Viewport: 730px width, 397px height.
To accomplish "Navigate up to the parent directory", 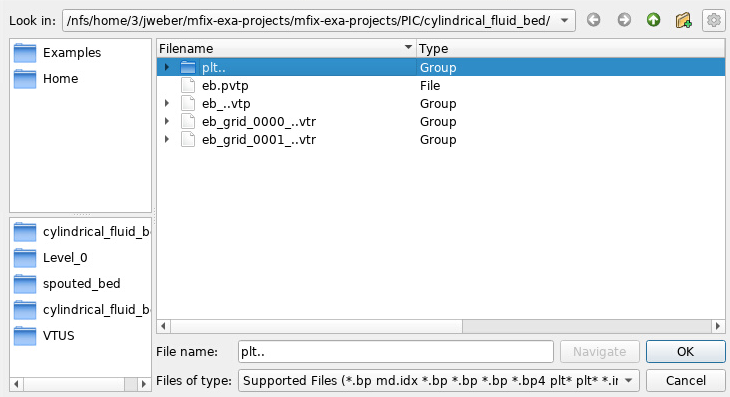I will pyautogui.click(x=654, y=20).
